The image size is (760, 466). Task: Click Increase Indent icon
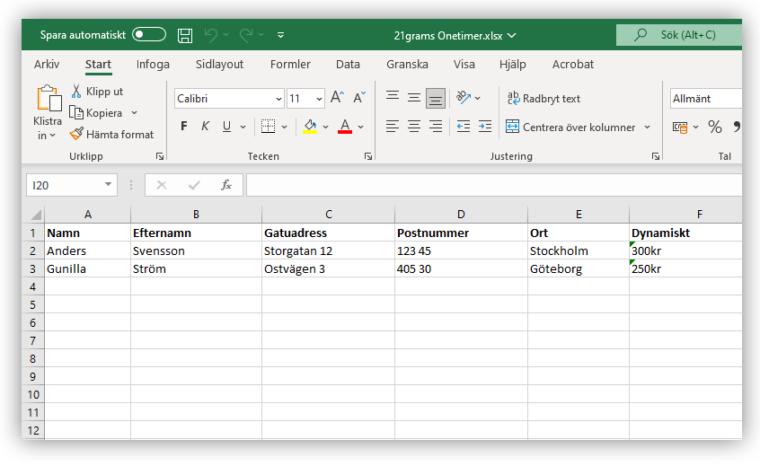(x=485, y=127)
